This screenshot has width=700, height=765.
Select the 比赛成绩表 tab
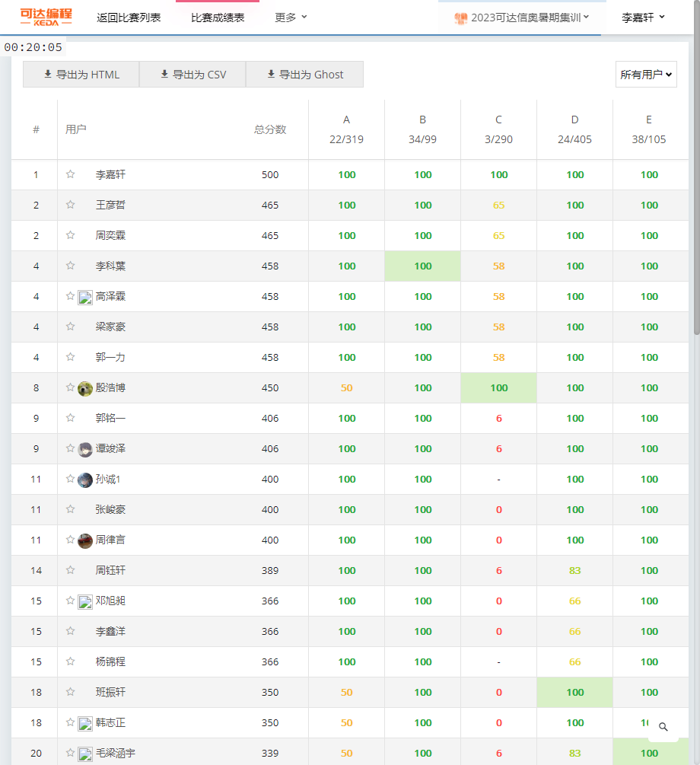[x=218, y=18]
